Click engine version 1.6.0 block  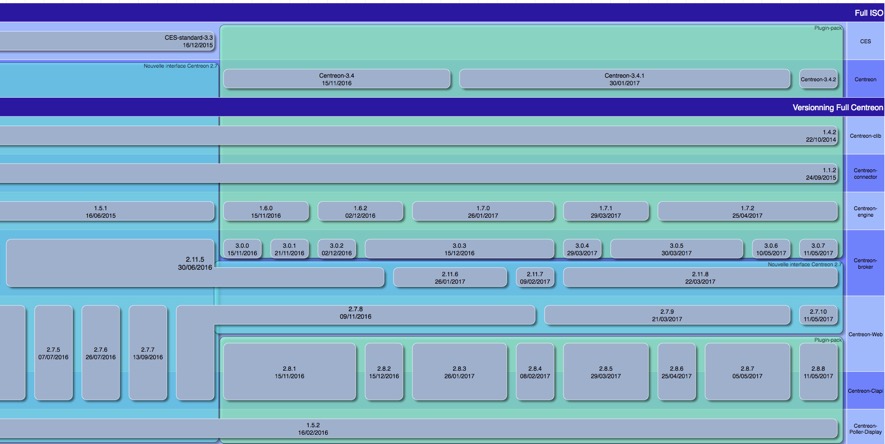click(266, 212)
